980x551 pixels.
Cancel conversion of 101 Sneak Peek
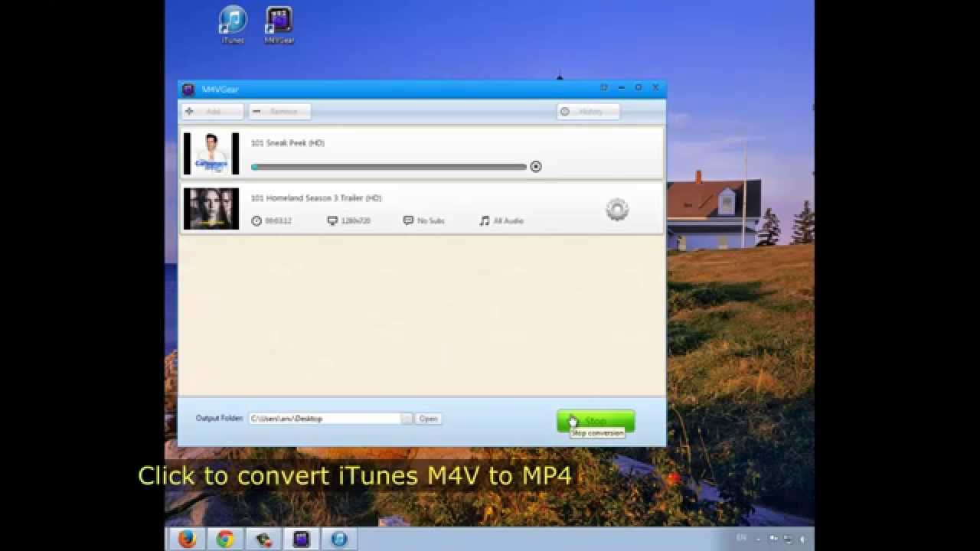point(536,167)
